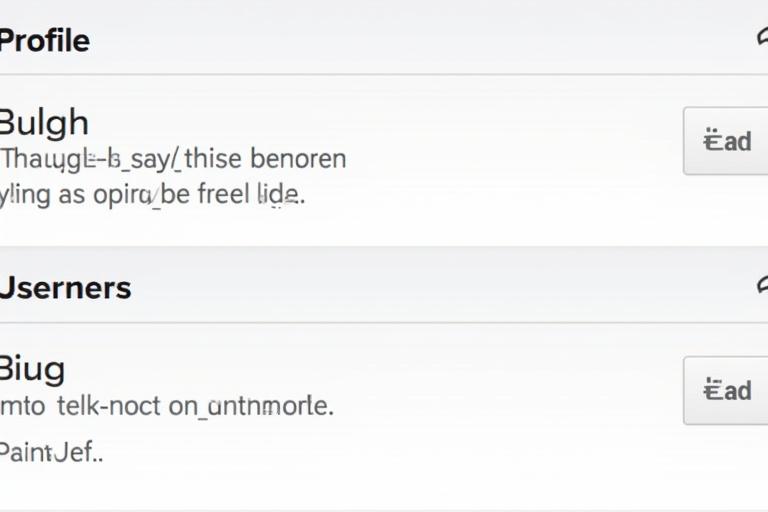The height and width of the screenshot is (512, 768).
Task: Click description line starting with Thaugl
Action: 174,159
